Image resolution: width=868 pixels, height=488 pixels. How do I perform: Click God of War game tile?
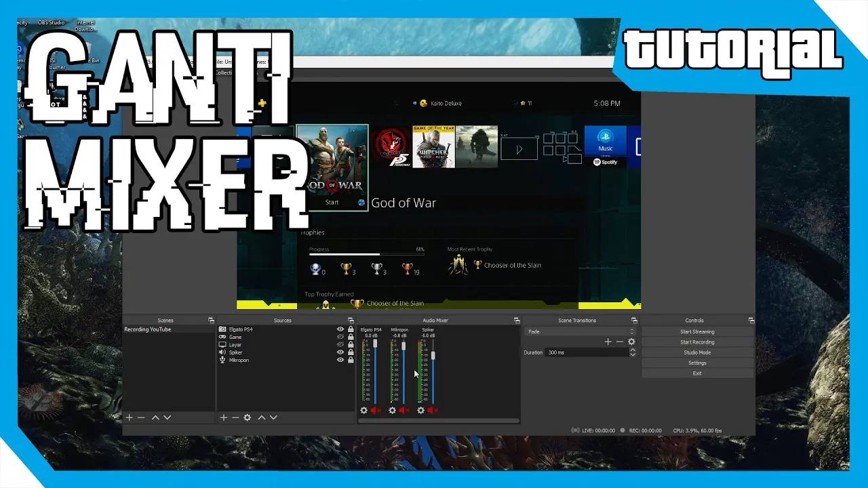tap(332, 167)
